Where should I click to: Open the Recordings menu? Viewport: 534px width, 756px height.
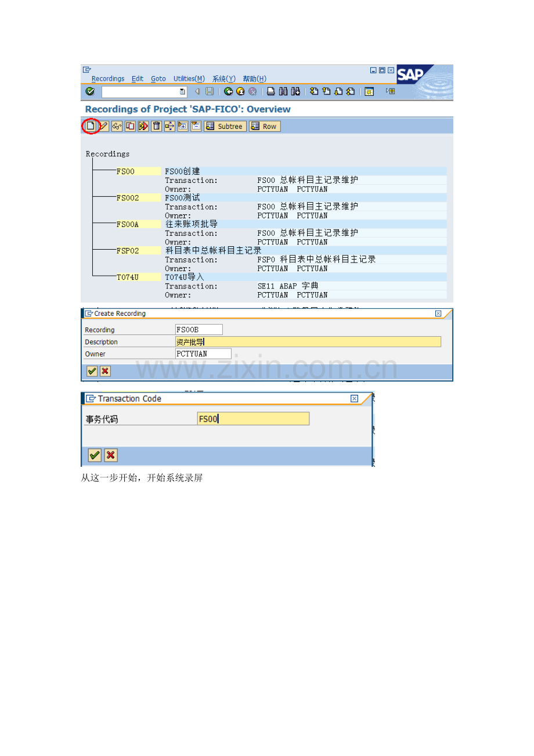coord(108,79)
